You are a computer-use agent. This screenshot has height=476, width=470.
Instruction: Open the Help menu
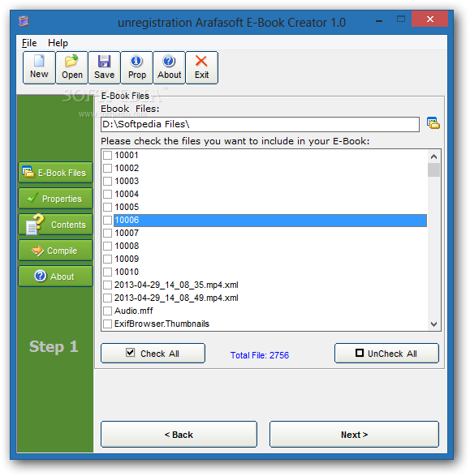tap(58, 43)
